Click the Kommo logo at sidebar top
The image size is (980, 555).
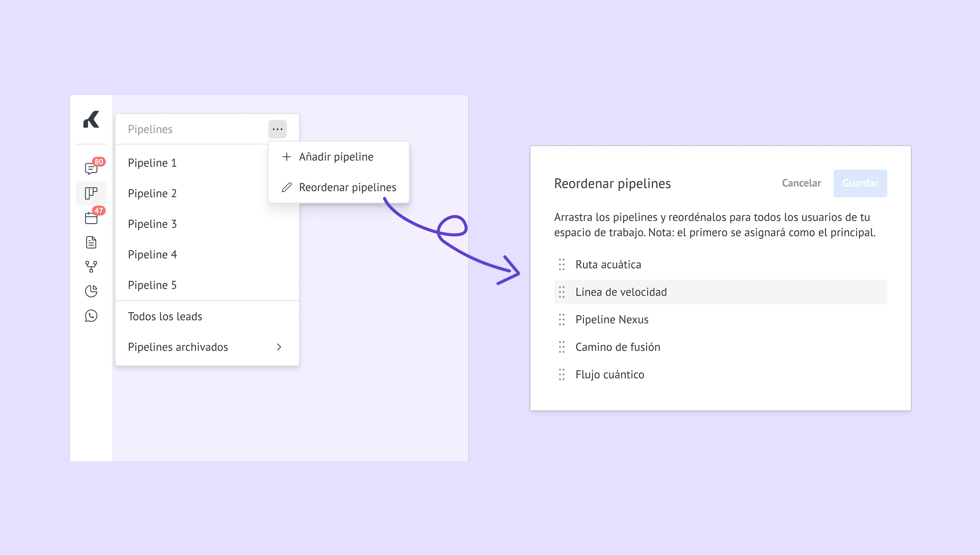[91, 120]
